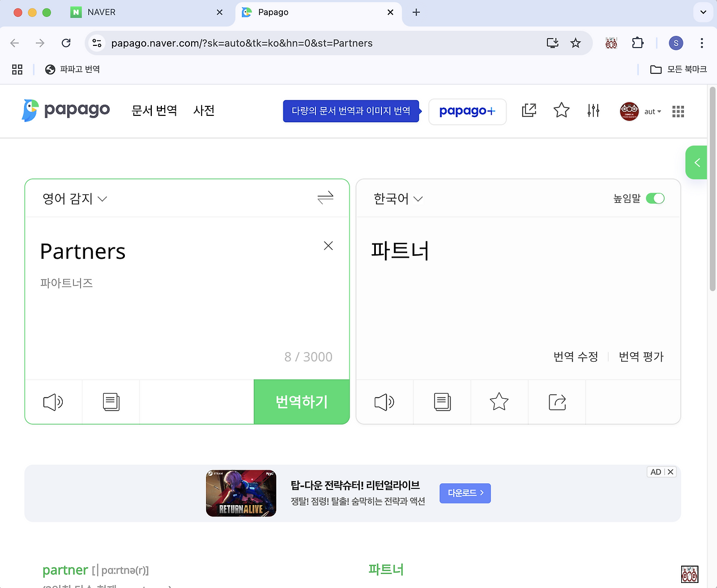
Task: Swap source and target languages
Action: [325, 198]
